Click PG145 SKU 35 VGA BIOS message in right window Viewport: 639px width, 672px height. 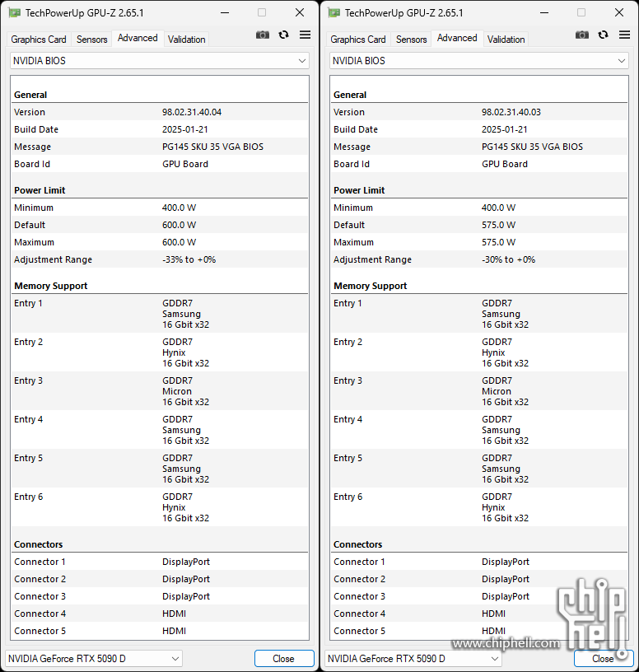532,147
